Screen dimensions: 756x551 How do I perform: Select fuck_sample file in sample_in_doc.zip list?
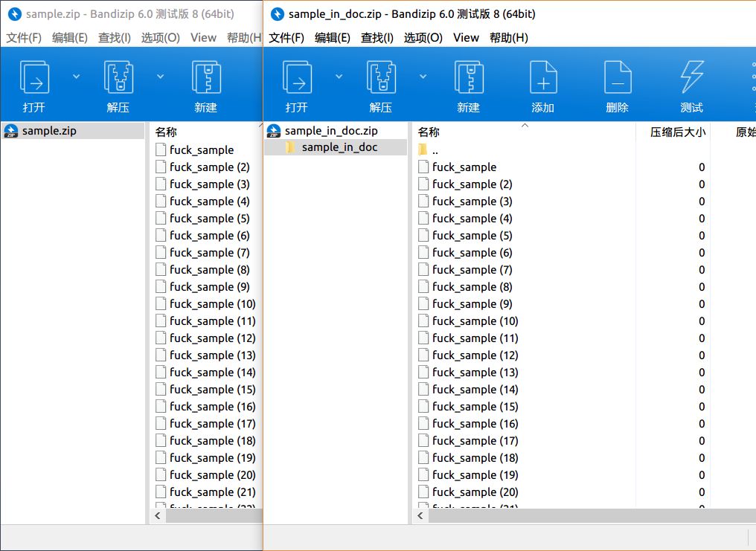click(464, 167)
